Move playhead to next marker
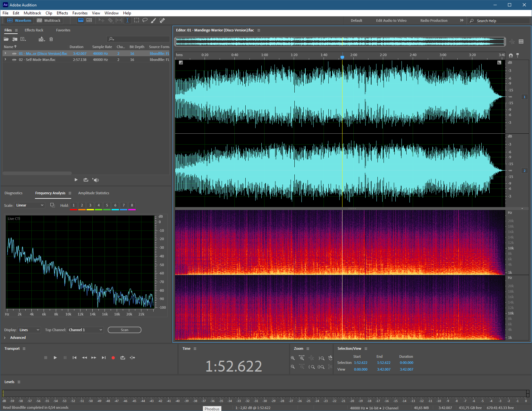This screenshot has width=532, height=411. click(x=104, y=357)
